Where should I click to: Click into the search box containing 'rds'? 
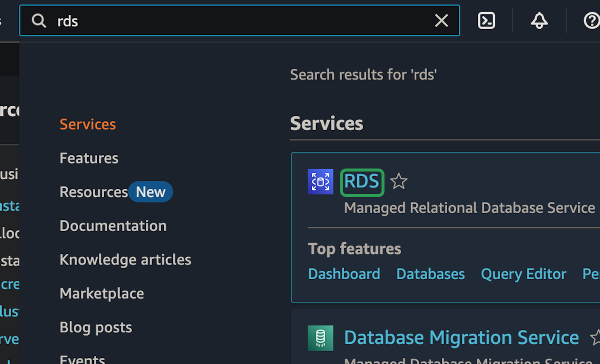pyautogui.click(x=239, y=20)
